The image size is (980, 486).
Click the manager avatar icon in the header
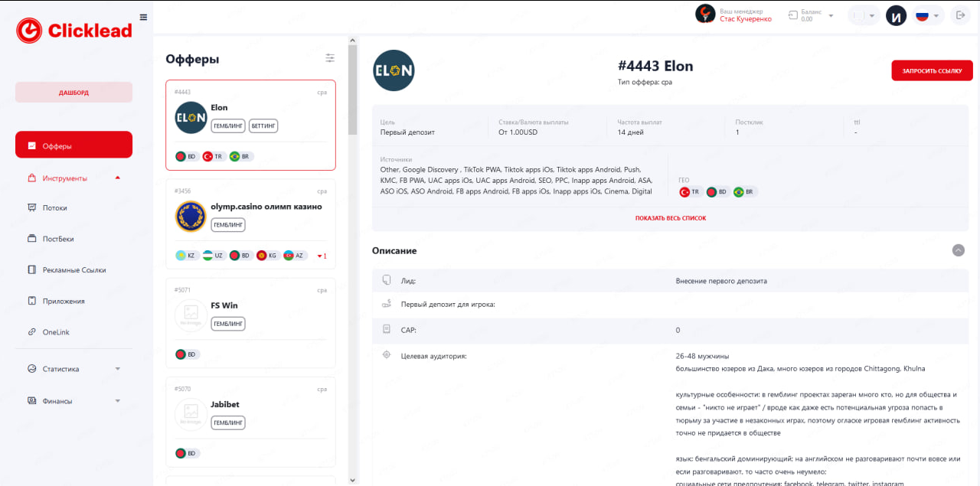click(x=705, y=14)
